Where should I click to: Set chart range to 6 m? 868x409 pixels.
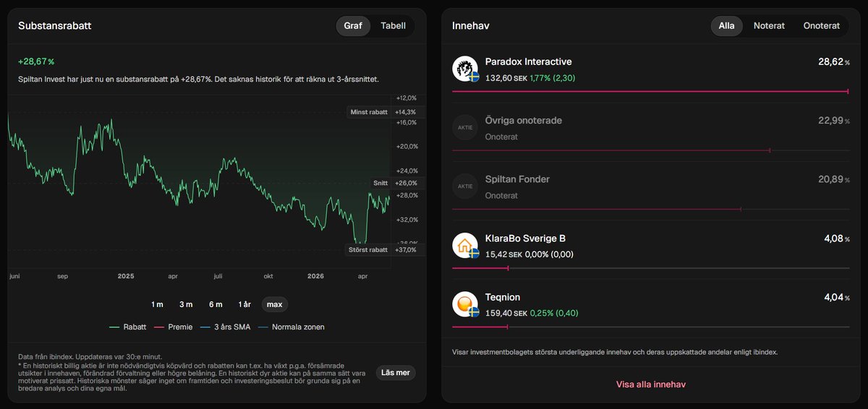[x=216, y=304]
